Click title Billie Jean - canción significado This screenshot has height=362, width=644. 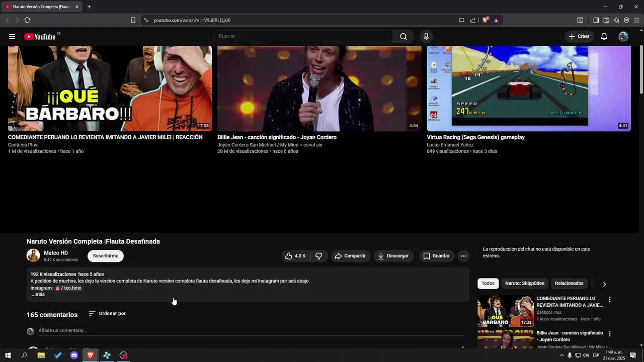(277, 137)
